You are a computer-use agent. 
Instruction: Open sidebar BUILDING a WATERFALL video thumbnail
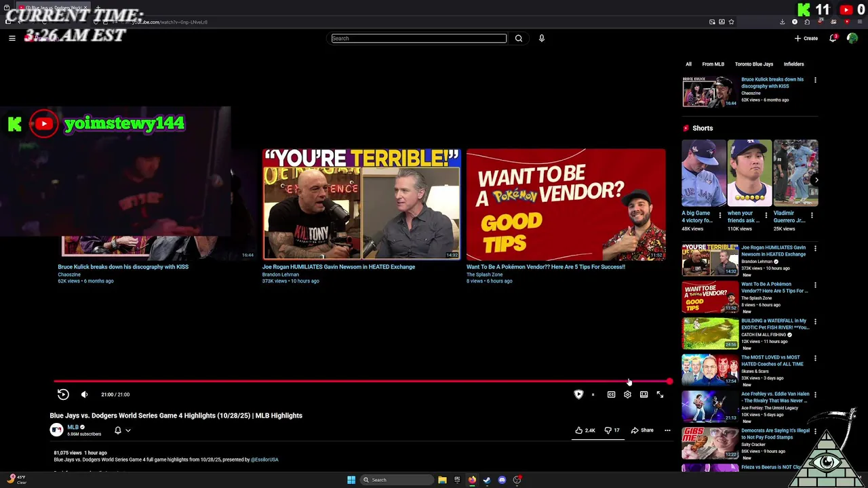[x=710, y=333]
